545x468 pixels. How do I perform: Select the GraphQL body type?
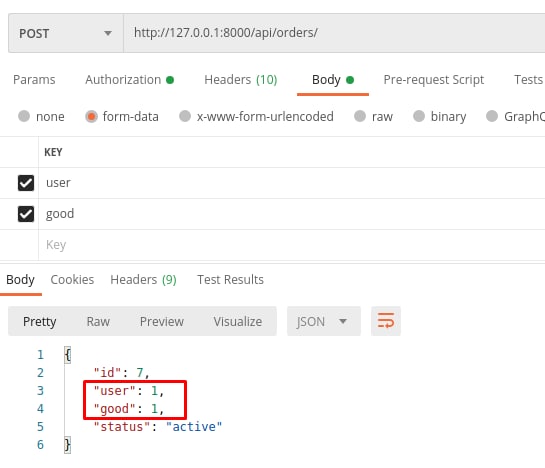click(515, 116)
